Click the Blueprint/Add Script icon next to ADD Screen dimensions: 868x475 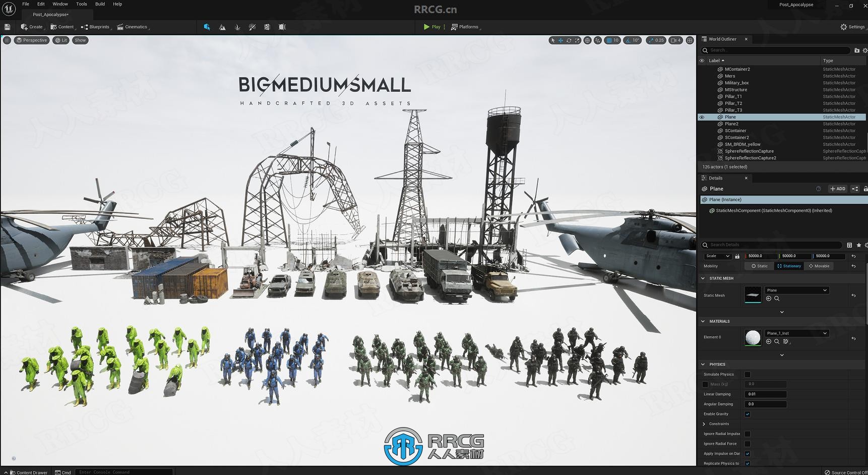click(x=855, y=189)
